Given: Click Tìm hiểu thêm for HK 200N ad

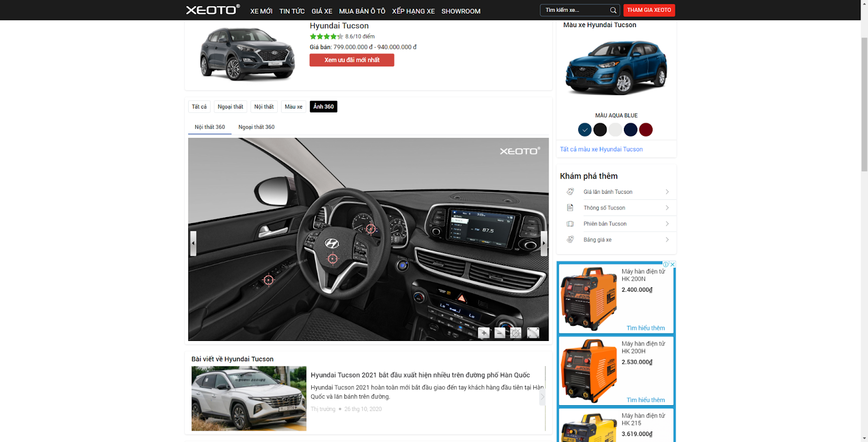Looking at the screenshot, I should (646, 328).
